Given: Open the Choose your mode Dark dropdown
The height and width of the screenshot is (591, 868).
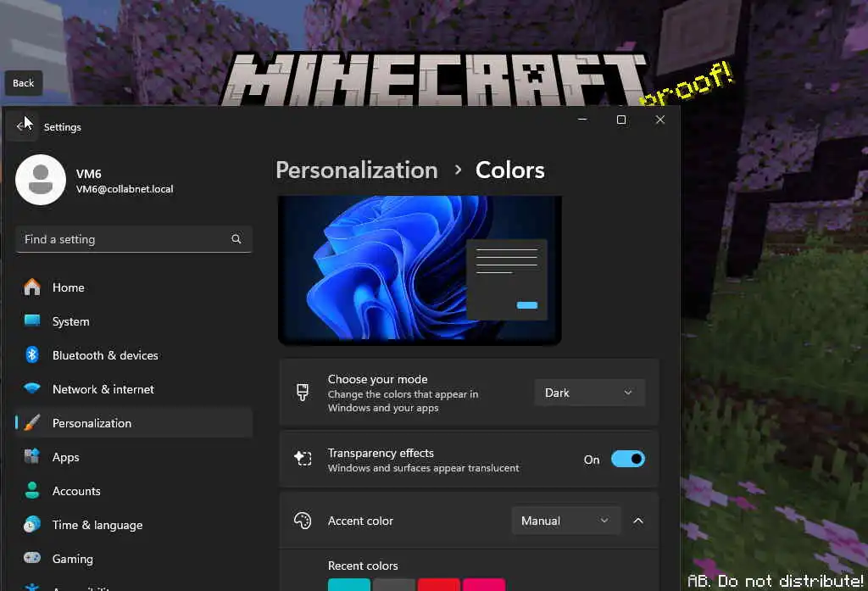Looking at the screenshot, I should 590,393.
